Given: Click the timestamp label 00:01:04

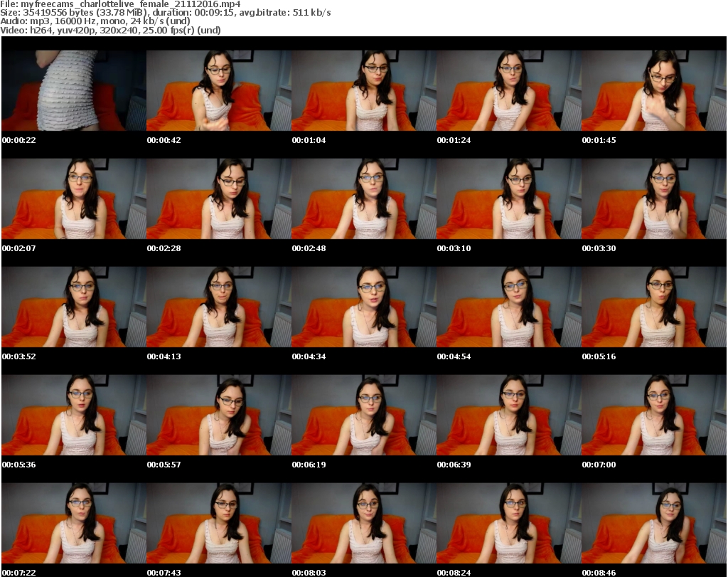Looking at the screenshot, I should point(309,140).
